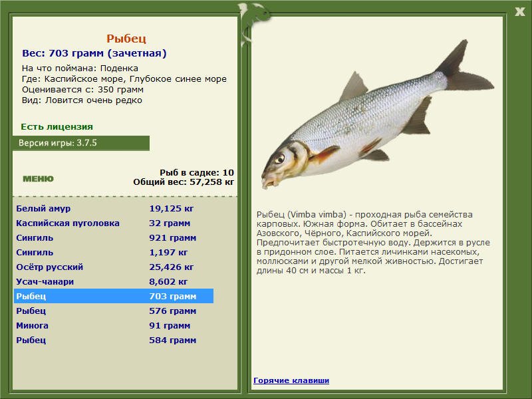Click the 32 грамм weight value
The width and height of the screenshot is (532, 399).
(170, 223)
